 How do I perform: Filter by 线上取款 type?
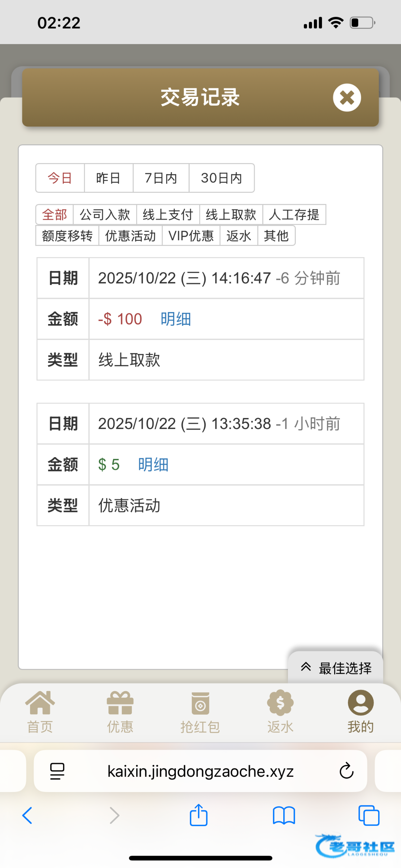tap(231, 214)
